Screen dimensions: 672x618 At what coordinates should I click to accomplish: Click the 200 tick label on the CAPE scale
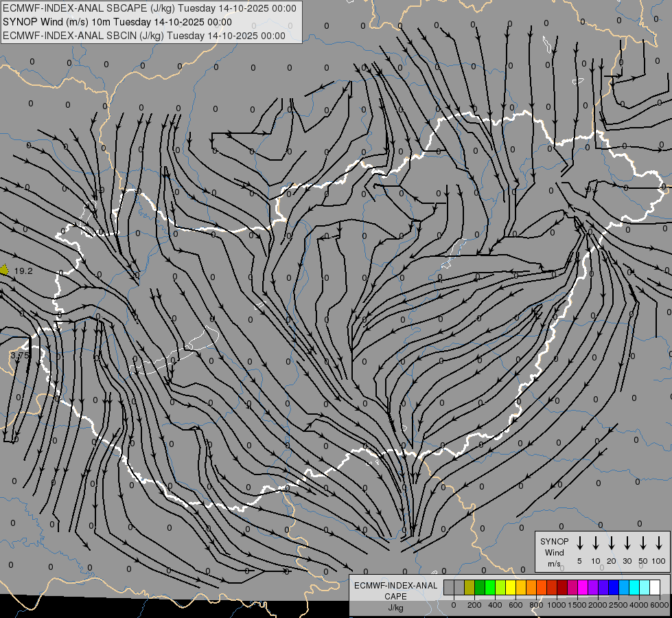[474, 605]
